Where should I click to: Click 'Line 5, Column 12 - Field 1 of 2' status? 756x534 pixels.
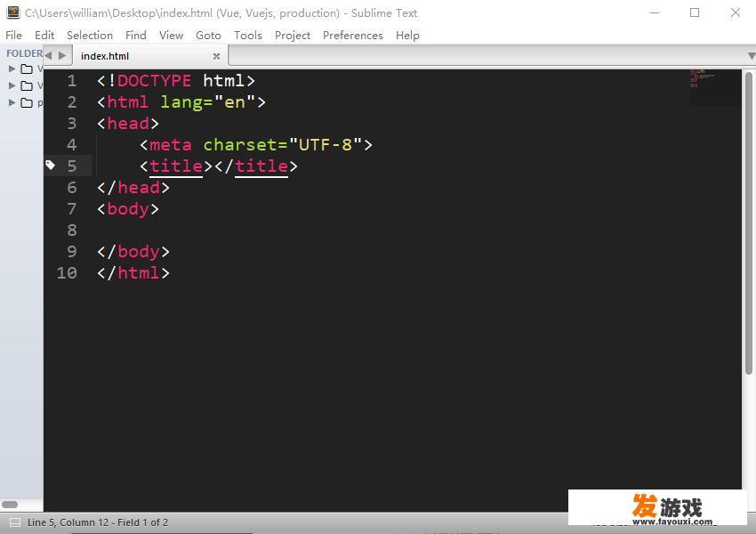click(98, 522)
